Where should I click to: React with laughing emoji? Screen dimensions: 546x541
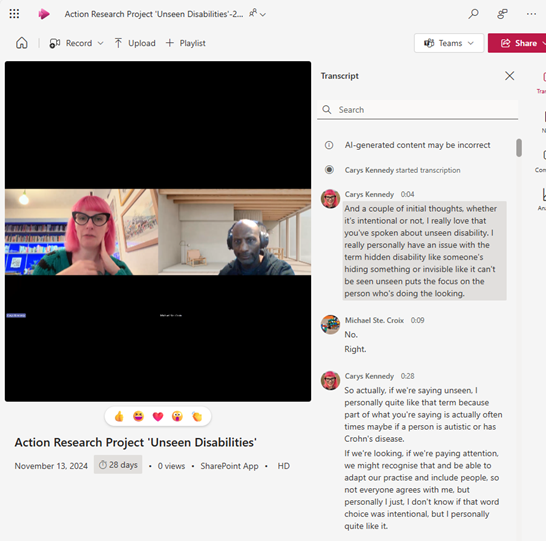[x=139, y=416]
